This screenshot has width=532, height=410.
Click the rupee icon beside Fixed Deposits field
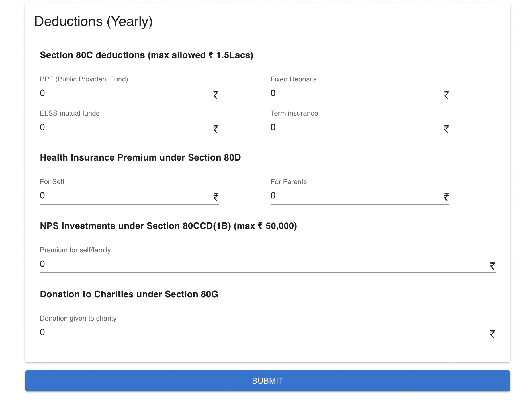tap(446, 94)
